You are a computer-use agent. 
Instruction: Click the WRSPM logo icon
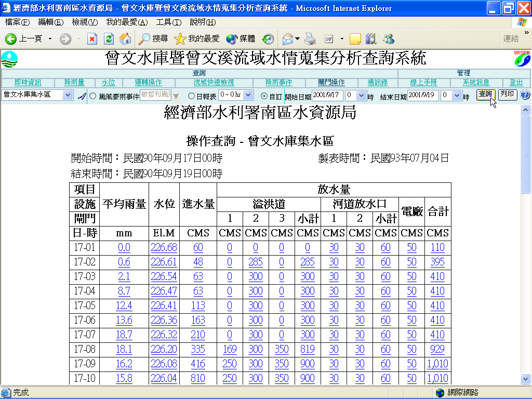pyautogui.click(x=522, y=59)
